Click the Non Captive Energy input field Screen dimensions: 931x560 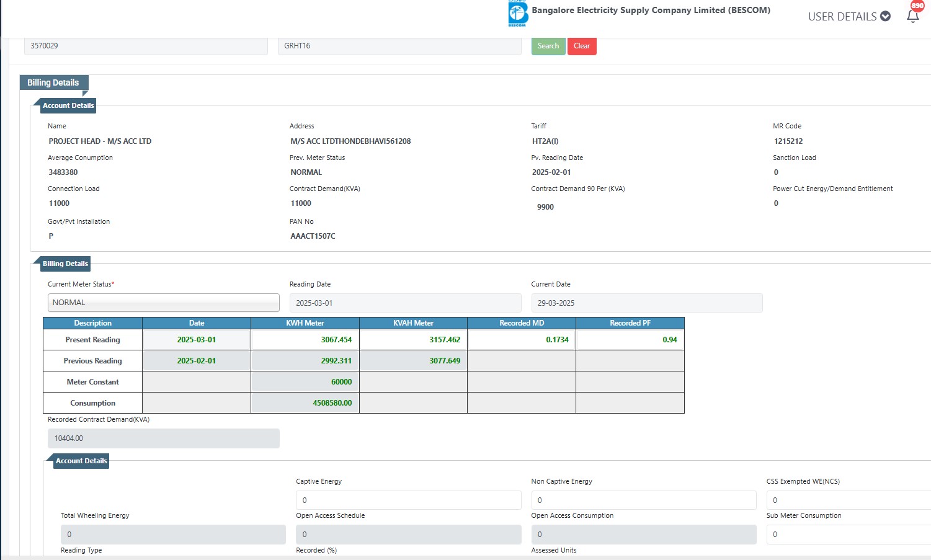(x=644, y=500)
